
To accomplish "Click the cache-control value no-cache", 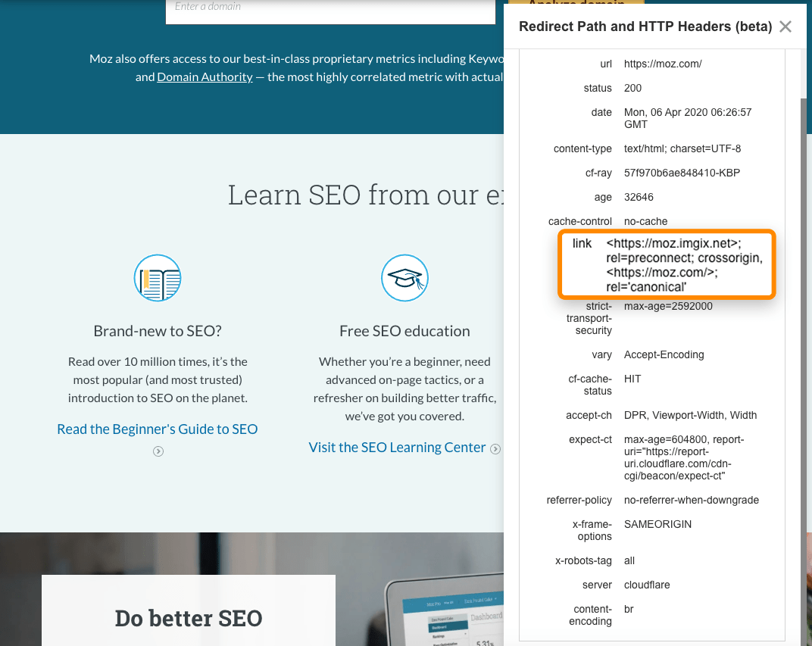I will [645, 222].
